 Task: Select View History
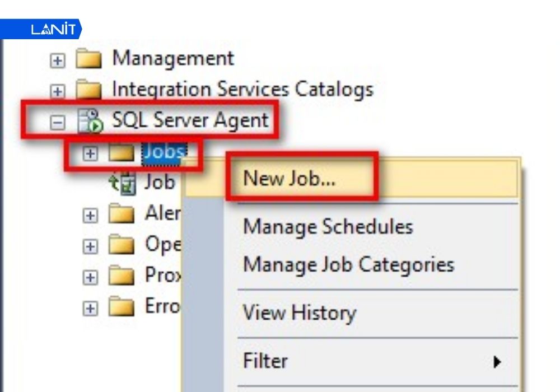click(x=300, y=312)
